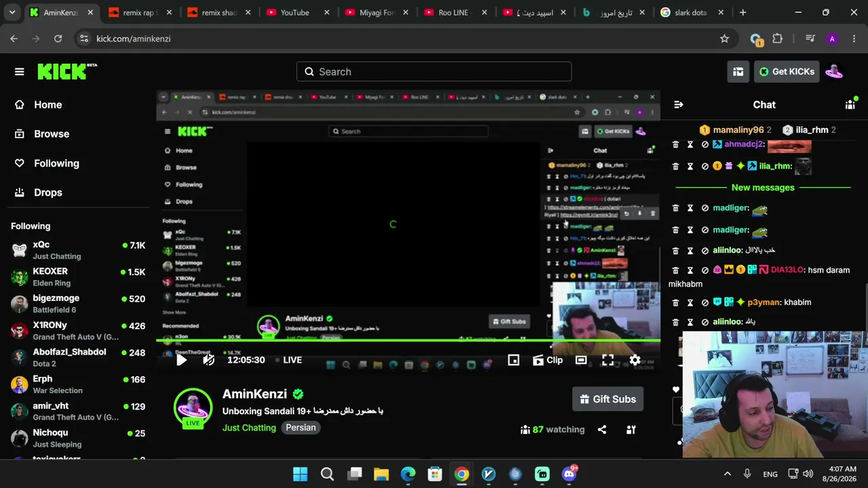This screenshot has width=868, height=488.
Task: Click the 87 watching viewer count
Action: click(552, 429)
